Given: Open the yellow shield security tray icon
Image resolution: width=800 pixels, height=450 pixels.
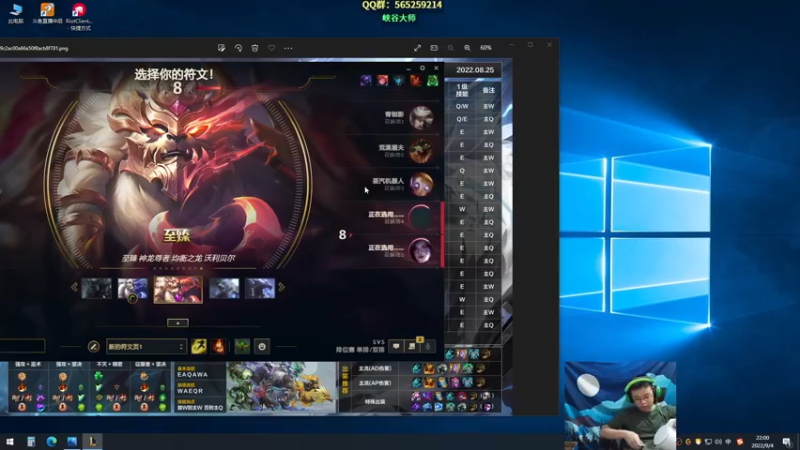Looking at the screenshot, I should pyautogui.click(x=698, y=442).
